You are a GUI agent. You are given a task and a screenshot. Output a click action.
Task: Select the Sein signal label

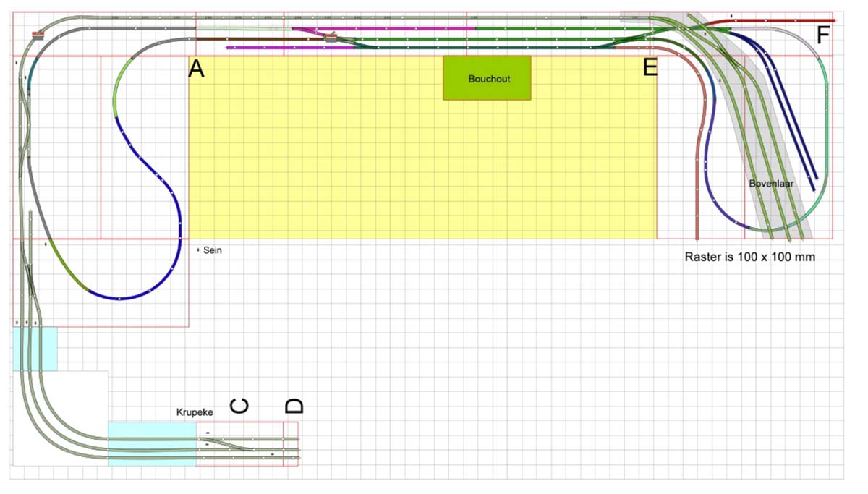[x=212, y=250]
